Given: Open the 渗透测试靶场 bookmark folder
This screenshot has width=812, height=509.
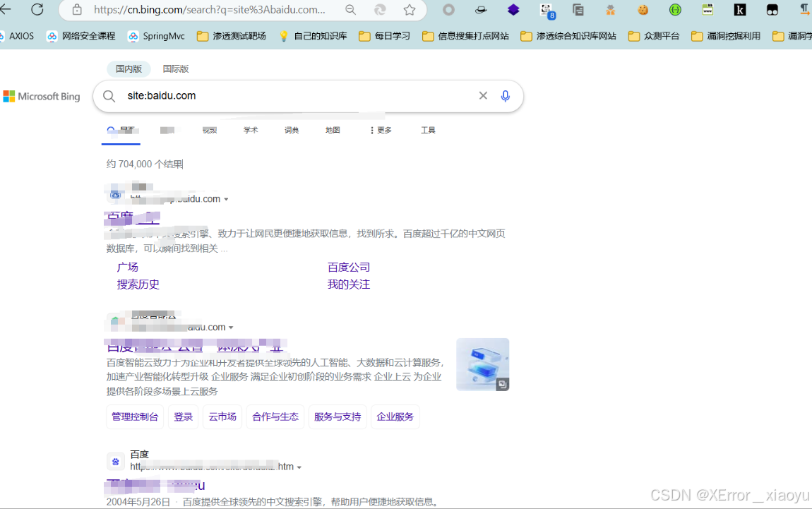Looking at the screenshot, I should 231,36.
